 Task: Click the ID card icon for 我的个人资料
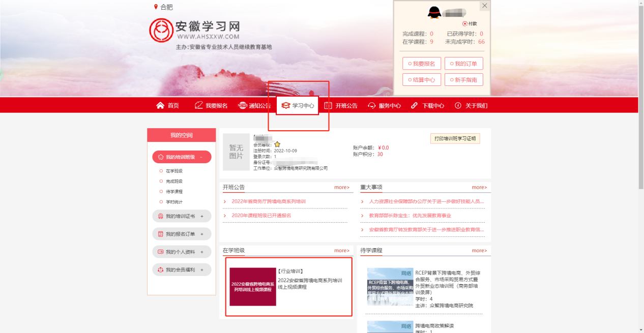(x=161, y=252)
